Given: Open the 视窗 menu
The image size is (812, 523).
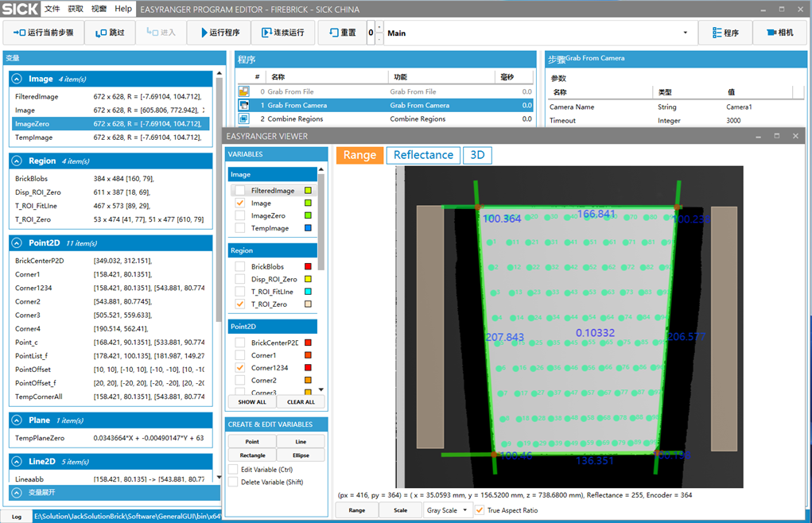Looking at the screenshot, I should (99, 9).
